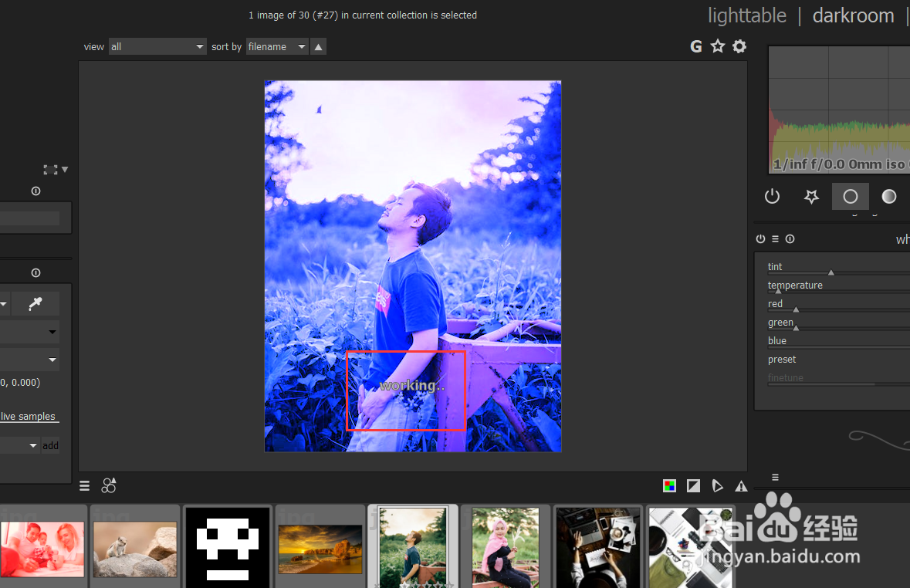
Task: Select the filmstrip thumbnail of the man in a field
Action: pyautogui.click(x=413, y=547)
